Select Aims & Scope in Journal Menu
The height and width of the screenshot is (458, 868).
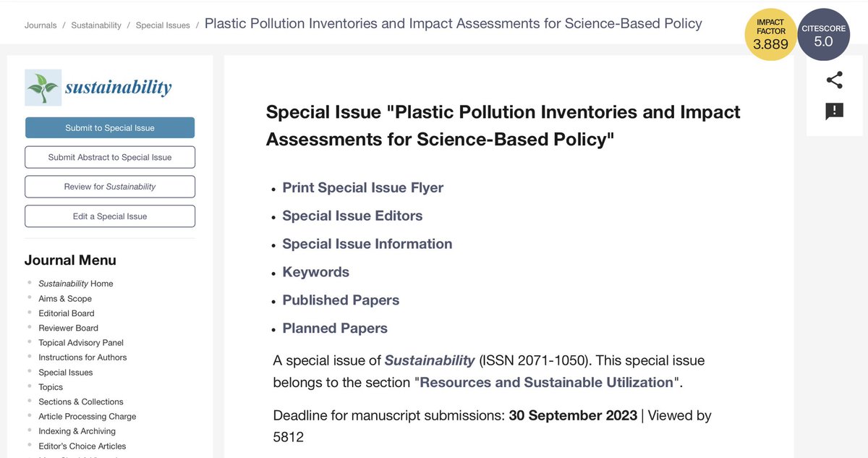pyautogui.click(x=65, y=298)
